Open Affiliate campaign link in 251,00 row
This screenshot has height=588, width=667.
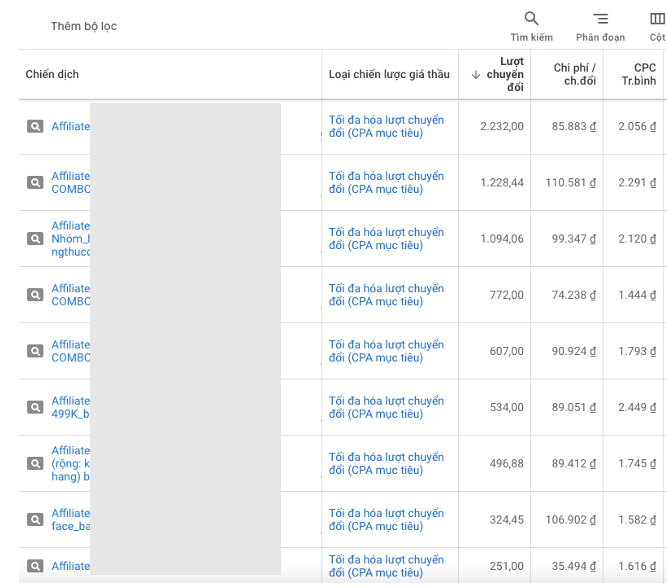click(x=71, y=566)
